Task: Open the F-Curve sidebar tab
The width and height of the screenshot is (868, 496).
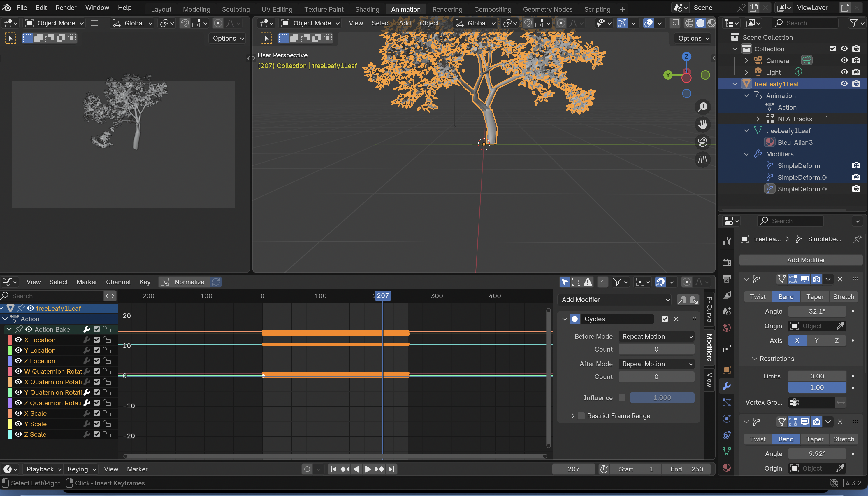Action: click(x=709, y=310)
